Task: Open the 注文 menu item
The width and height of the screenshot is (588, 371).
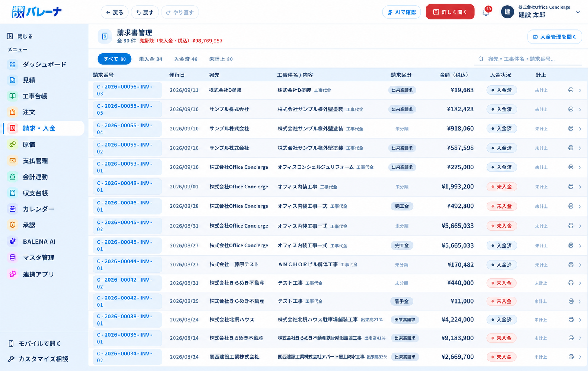Action: [29, 112]
